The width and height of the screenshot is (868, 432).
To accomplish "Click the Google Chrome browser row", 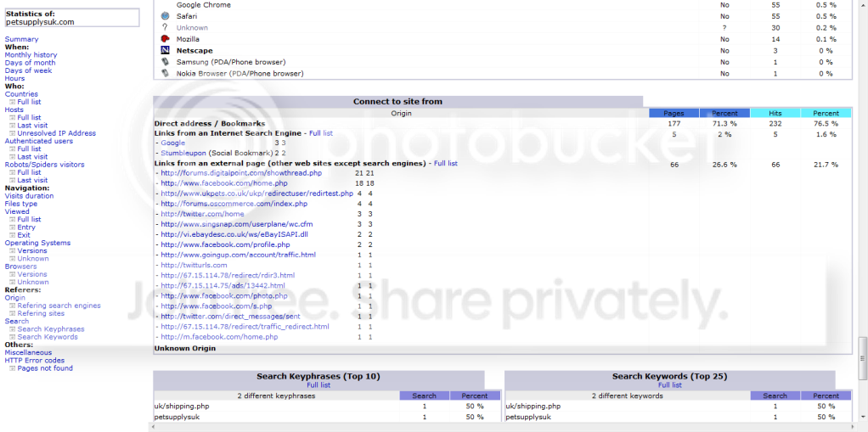I will click(x=503, y=5).
